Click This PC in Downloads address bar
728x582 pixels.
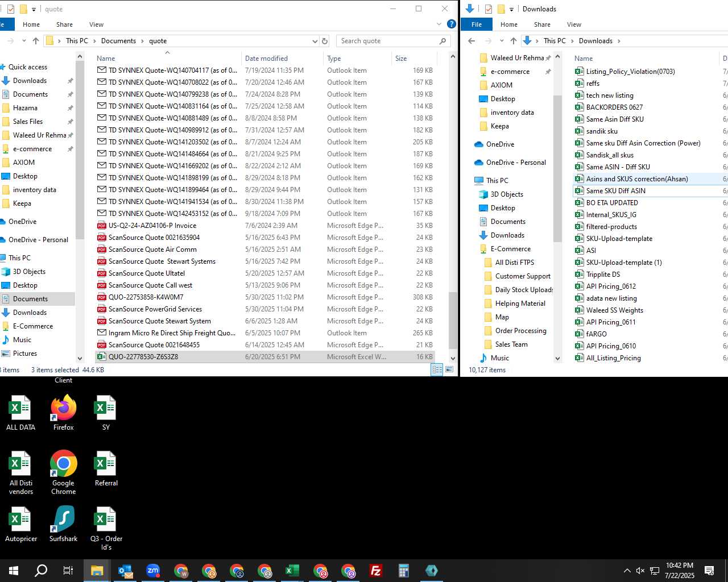coord(555,41)
